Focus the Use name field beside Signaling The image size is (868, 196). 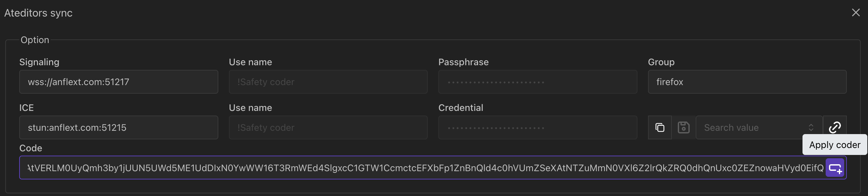click(x=328, y=82)
